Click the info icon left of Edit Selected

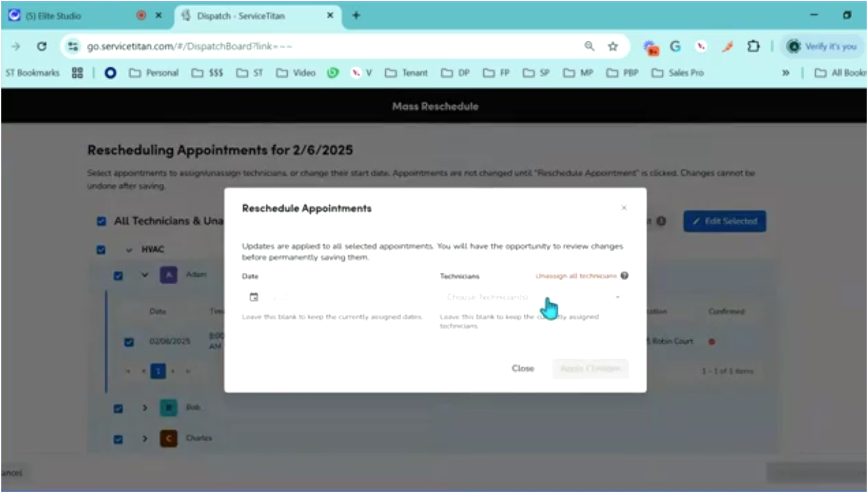(x=660, y=221)
